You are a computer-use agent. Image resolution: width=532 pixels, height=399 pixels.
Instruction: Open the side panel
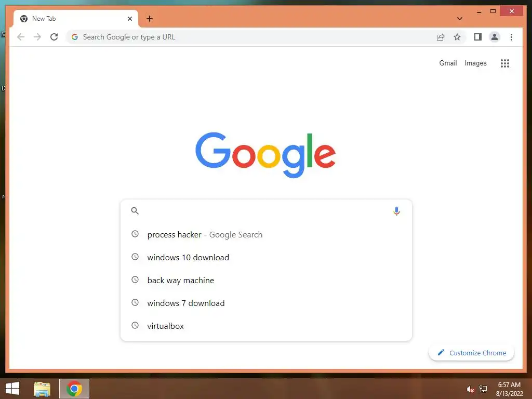478,37
